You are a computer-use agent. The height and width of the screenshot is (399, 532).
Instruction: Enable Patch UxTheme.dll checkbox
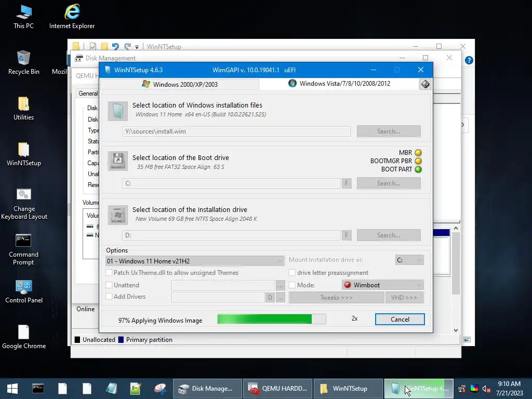click(x=109, y=272)
